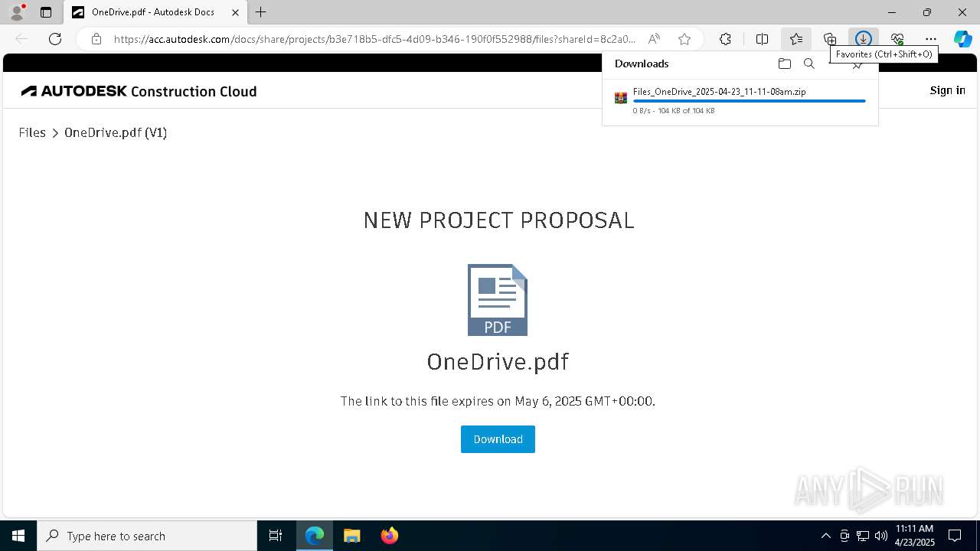The height and width of the screenshot is (551, 980).
Task: Click the NEW PROJECT PROPOSAL heading
Action: (x=498, y=220)
